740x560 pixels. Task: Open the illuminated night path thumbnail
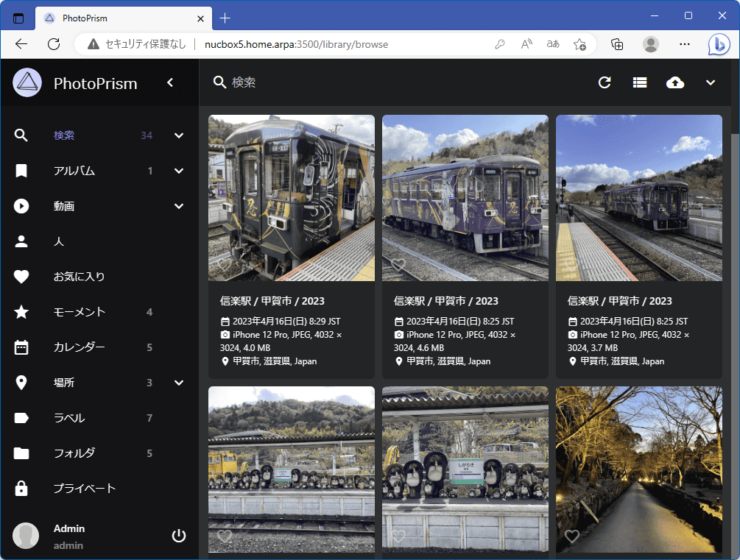639,469
